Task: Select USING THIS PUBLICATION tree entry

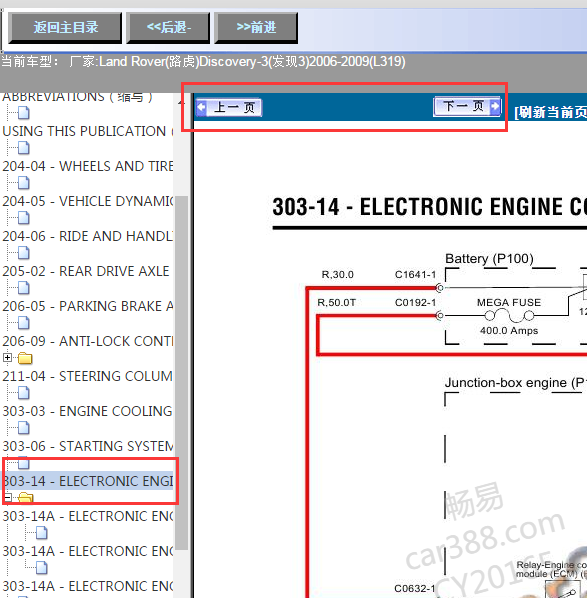Action: point(87,131)
